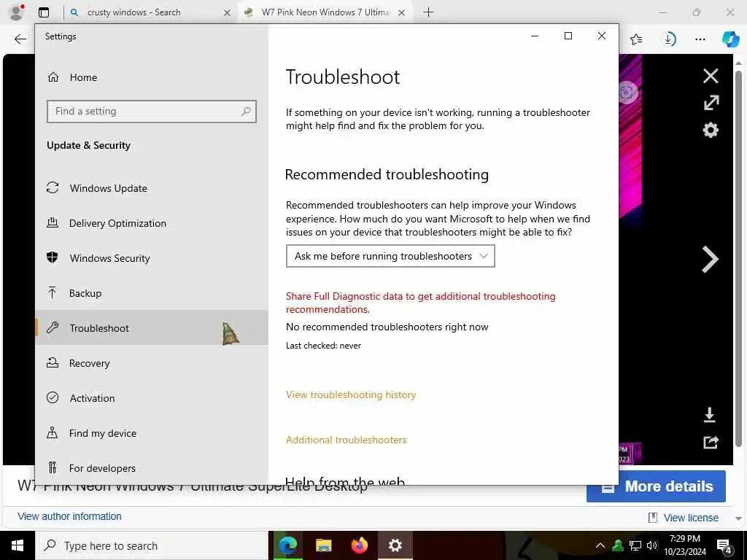Select the Delivery Optimization icon

(53, 223)
